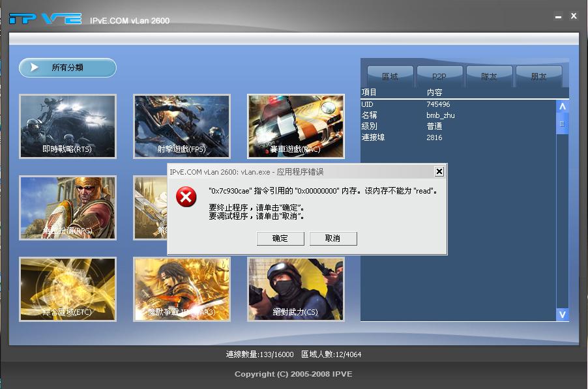
Task: Click the 項目 column header
Action: 369,92
